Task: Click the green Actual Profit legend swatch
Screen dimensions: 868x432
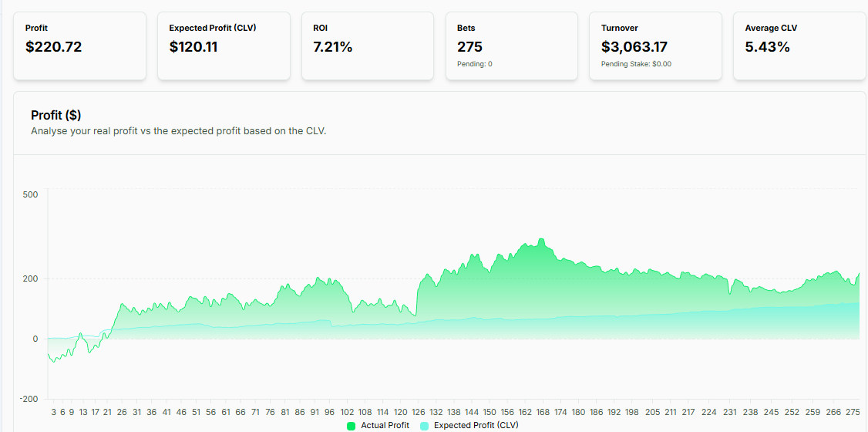Action: (352, 426)
